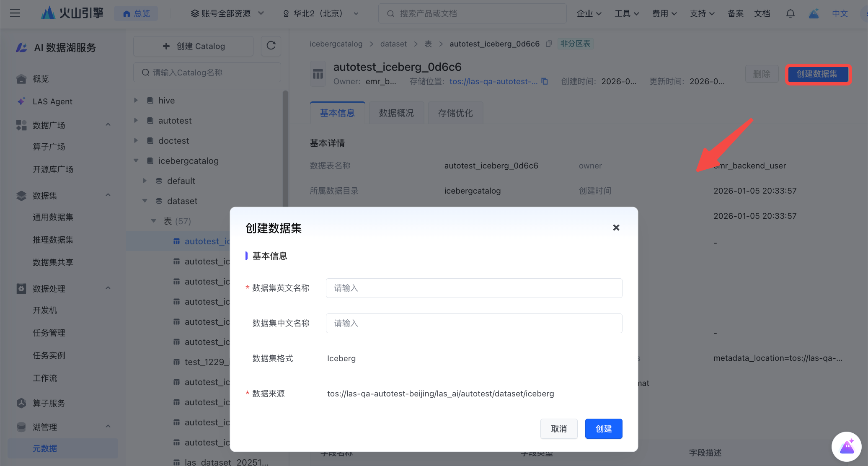Click the notification bell icon
The height and width of the screenshot is (466, 868).
coord(790,13)
